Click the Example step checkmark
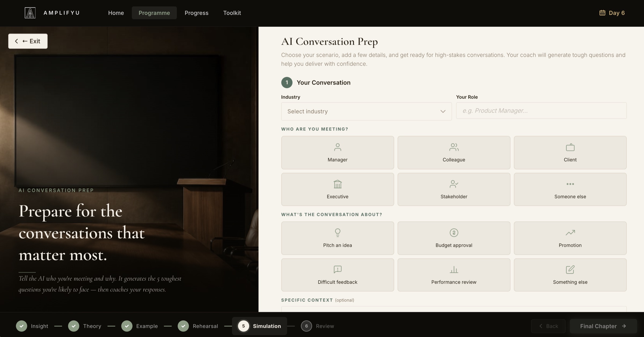 [127, 326]
